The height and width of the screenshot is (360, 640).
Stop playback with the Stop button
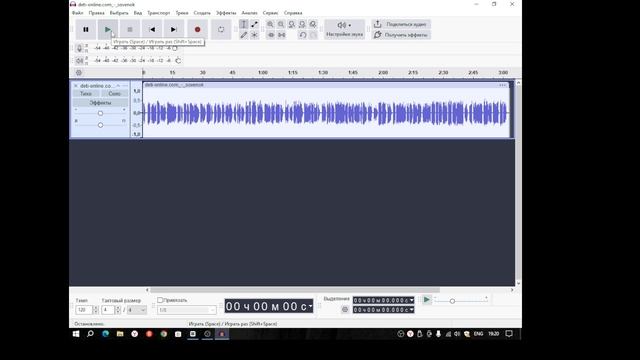pos(130,29)
